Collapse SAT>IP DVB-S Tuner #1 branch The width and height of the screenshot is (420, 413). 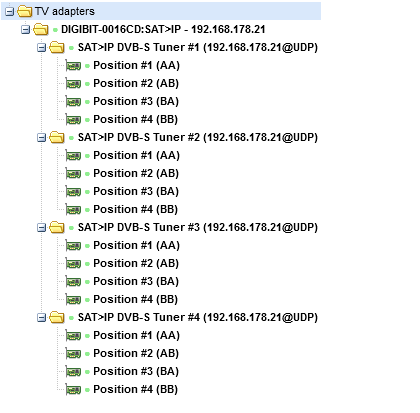[x=41, y=48]
